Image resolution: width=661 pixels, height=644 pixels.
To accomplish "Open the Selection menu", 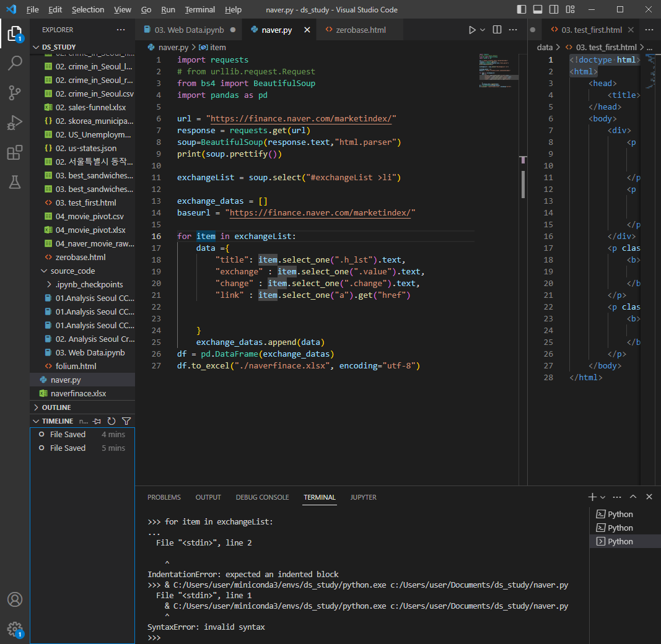I will [88, 9].
